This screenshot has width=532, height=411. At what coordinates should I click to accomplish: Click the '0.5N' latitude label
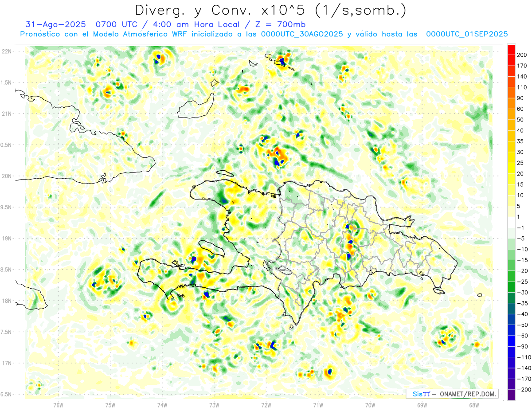pyautogui.click(x=7, y=145)
